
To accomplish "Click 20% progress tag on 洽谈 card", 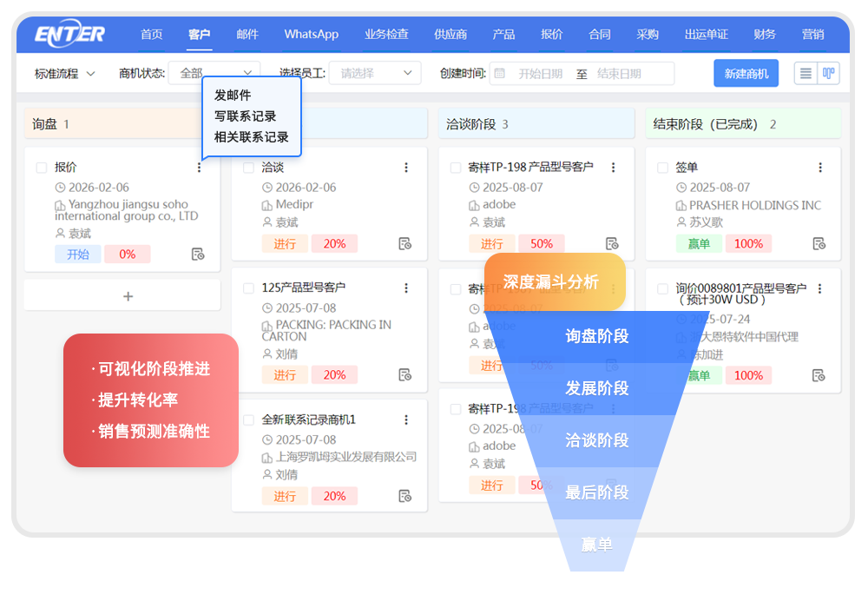I will coord(334,244).
